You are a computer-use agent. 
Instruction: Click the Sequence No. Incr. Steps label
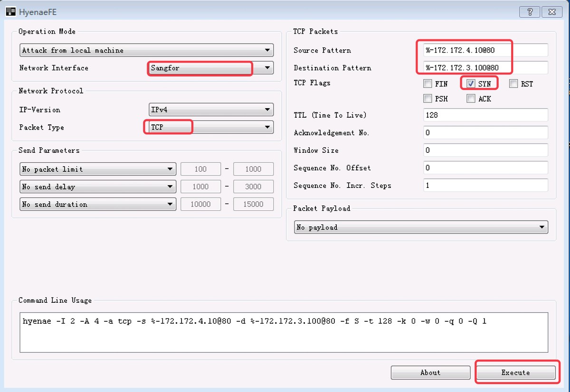(342, 186)
